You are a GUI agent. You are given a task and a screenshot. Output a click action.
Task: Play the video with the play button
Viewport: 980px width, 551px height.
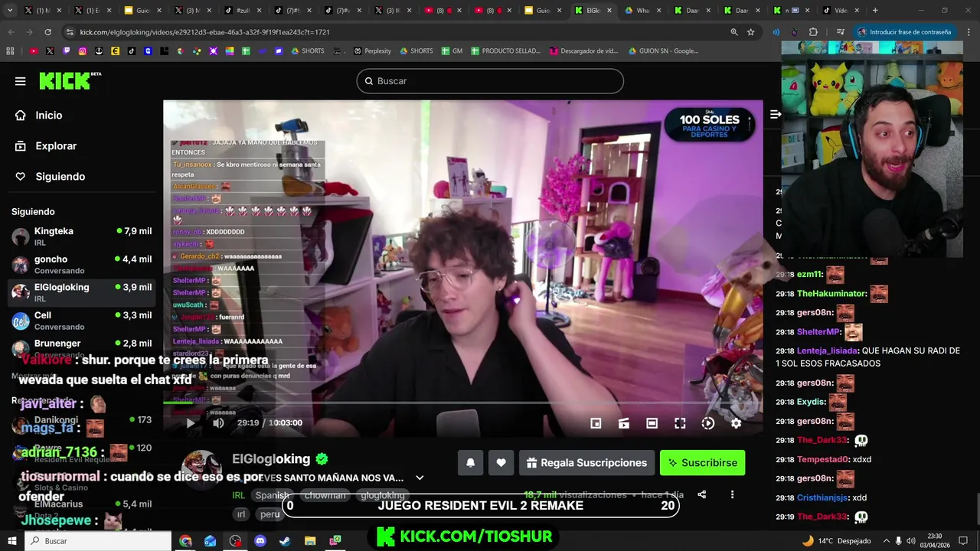(191, 422)
